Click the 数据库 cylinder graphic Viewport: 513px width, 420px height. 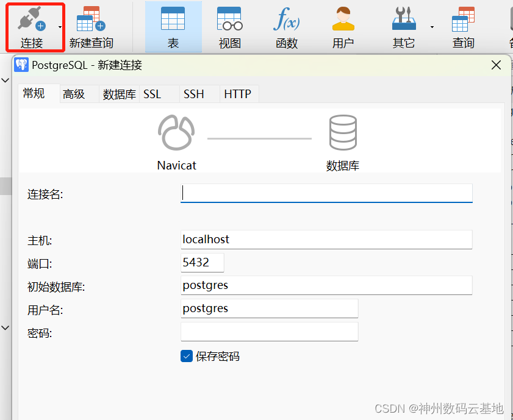pos(343,132)
